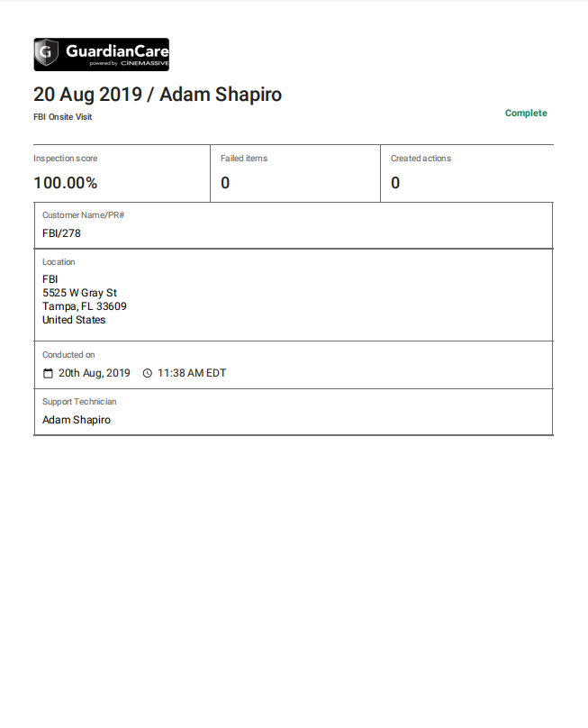Click the Tampa, FL 33609 line
Viewport: 588px width, 728px height.
85,306
